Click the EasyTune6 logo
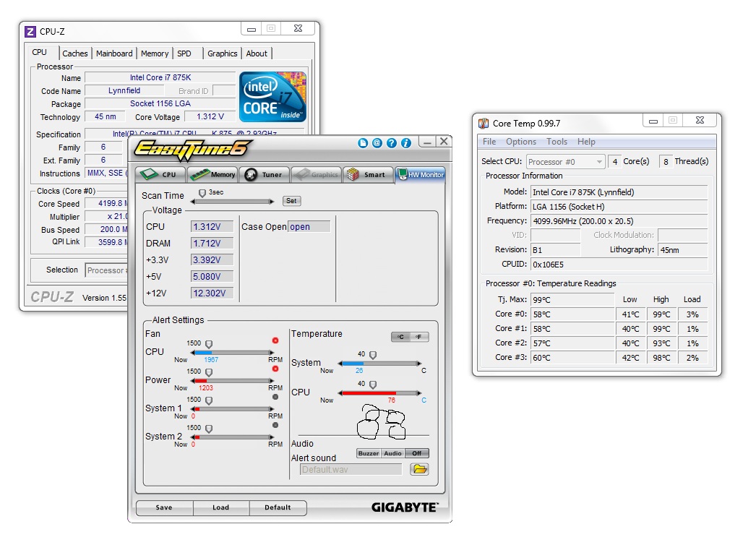Screen dimensions: 756x558 click(192, 150)
